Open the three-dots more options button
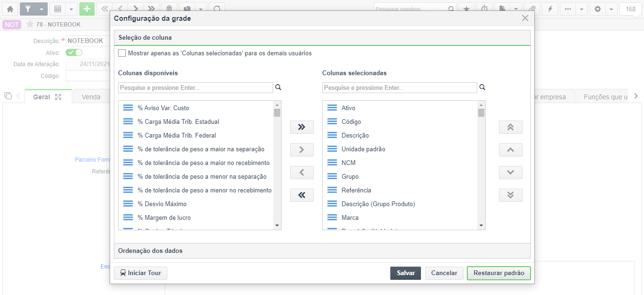 (568, 9)
